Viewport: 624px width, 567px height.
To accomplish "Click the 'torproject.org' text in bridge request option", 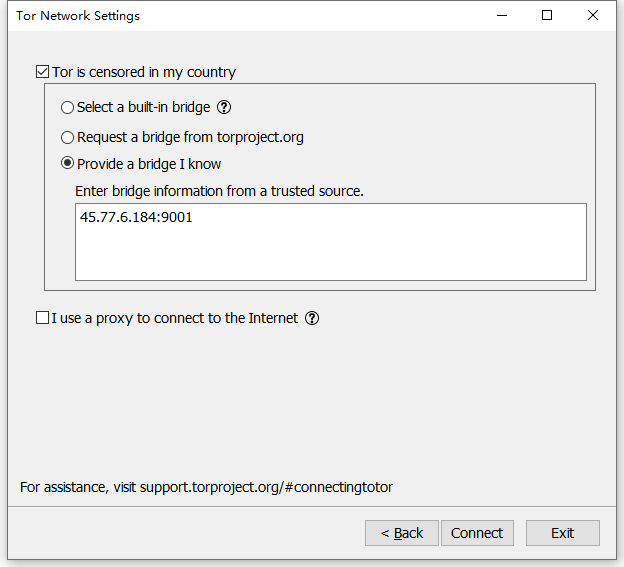I will click(x=260, y=137).
